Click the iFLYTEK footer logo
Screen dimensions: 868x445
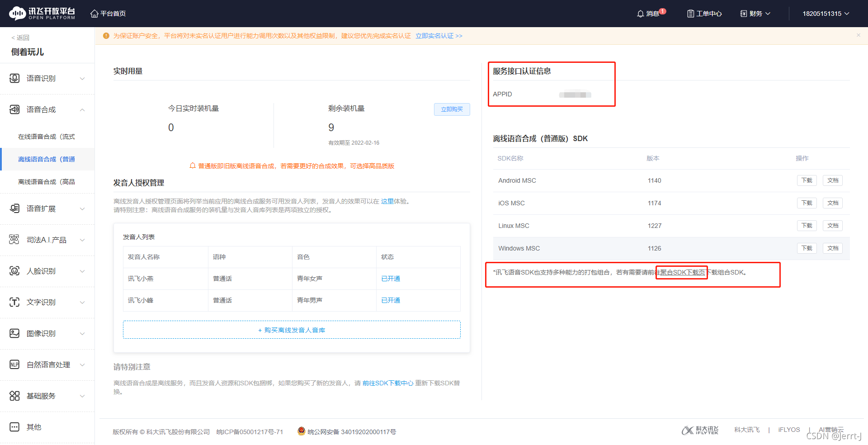click(700, 430)
